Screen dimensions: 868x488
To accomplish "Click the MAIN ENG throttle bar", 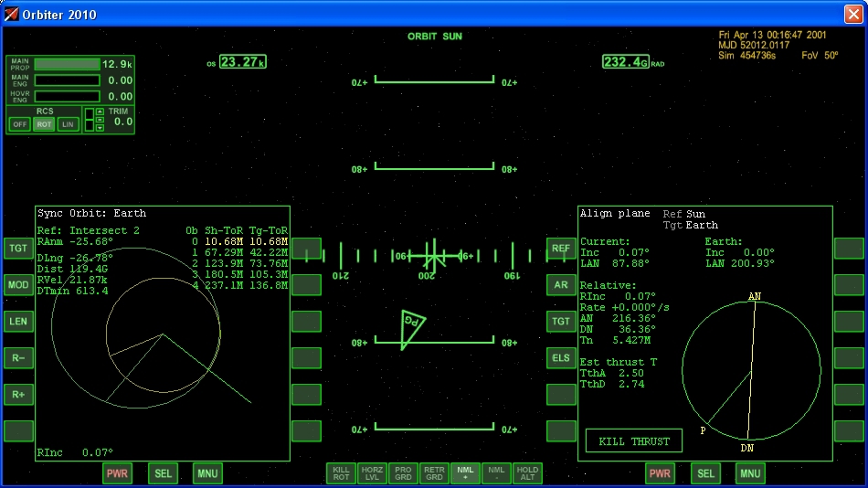I will click(67, 80).
